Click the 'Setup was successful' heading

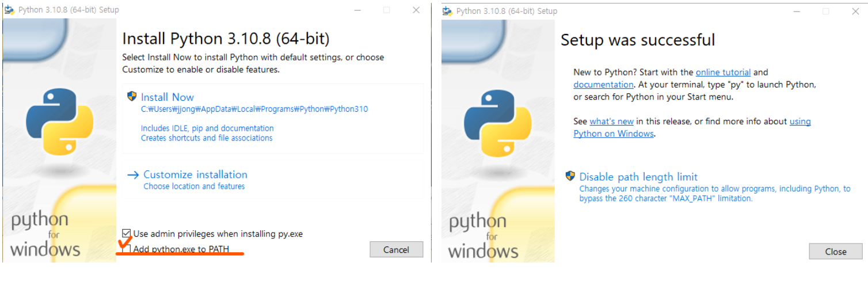pyautogui.click(x=638, y=40)
